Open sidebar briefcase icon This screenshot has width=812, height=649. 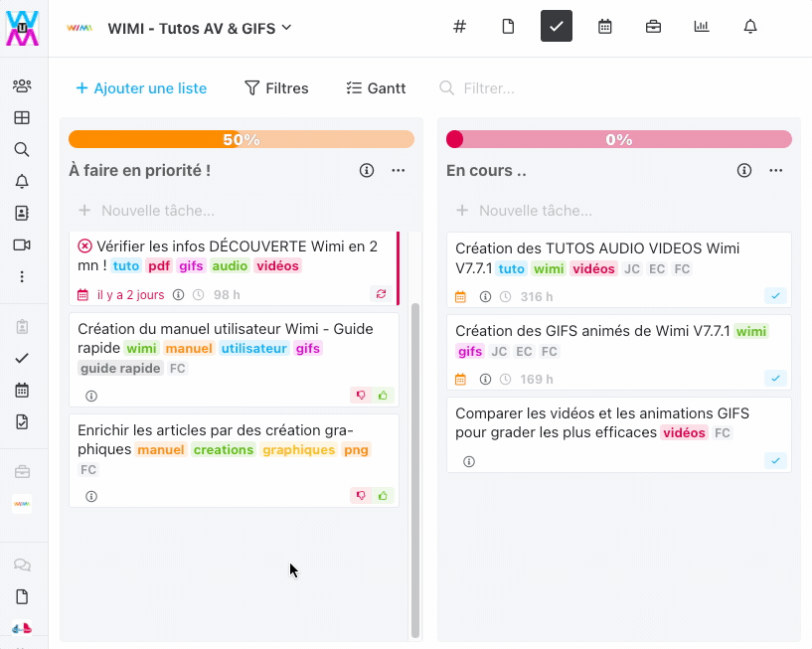click(22, 472)
